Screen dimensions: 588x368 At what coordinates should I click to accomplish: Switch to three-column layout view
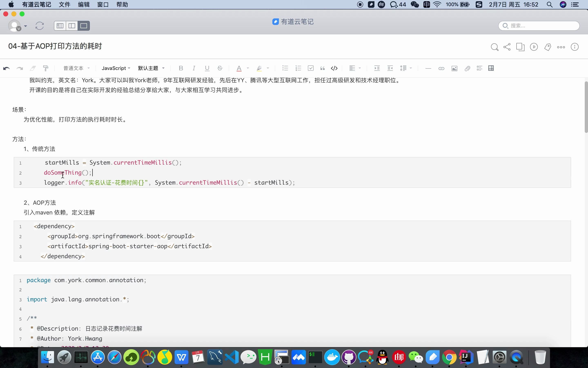pyautogui.click(x=60, y=26)
